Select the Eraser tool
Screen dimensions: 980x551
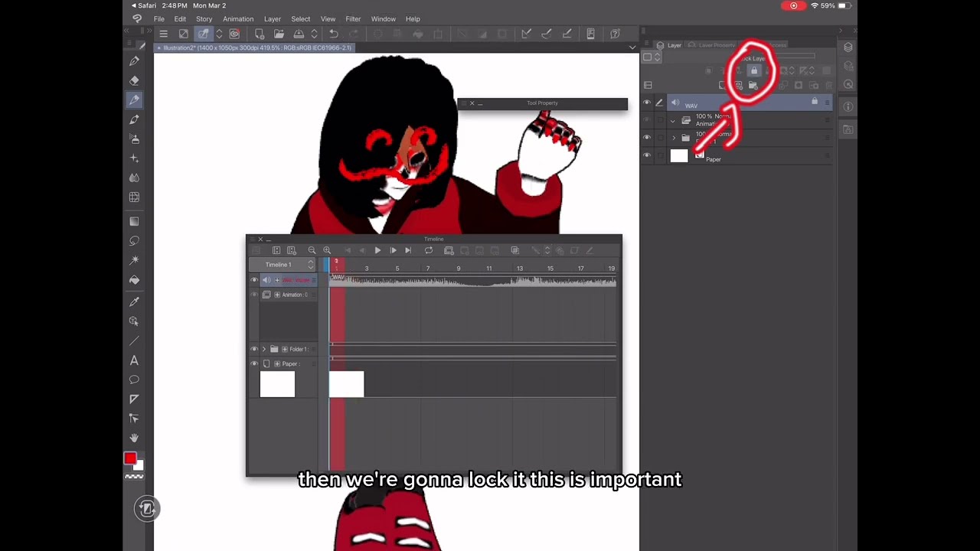(135, 80)
